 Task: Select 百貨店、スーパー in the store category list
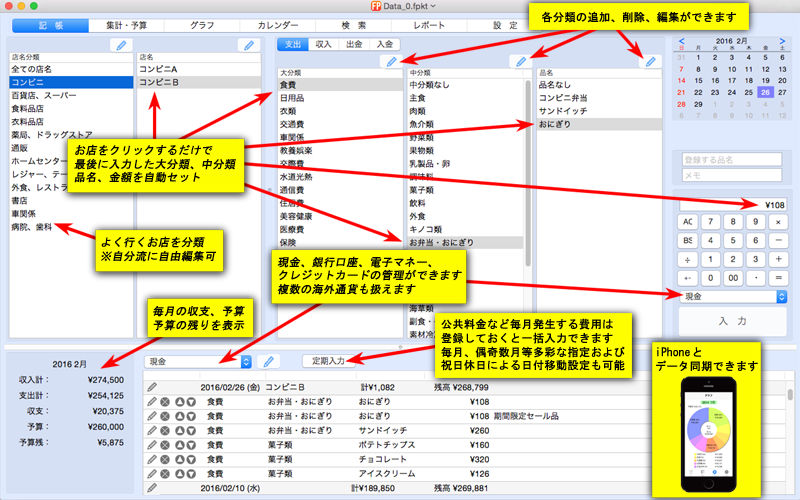(71, 95)
